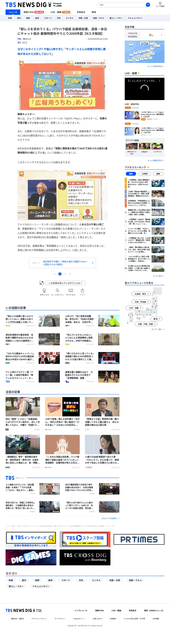Click the article feedback document icon
Image resolution: width=170 pixels, height=644 pixels.
pyautogui.click(x=41, y=283)
